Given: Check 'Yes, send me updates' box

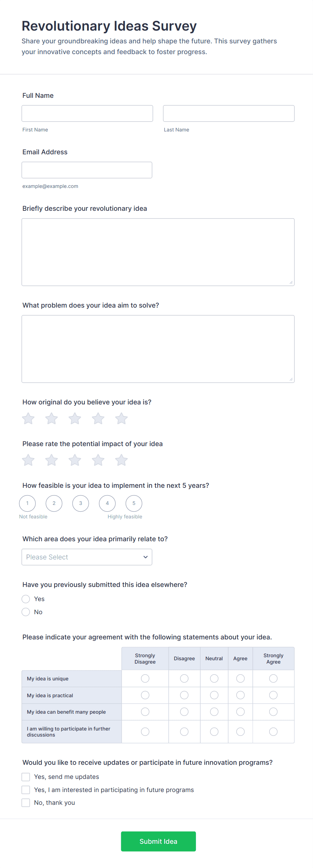Looking at the screenshot, I should (26, 777).
